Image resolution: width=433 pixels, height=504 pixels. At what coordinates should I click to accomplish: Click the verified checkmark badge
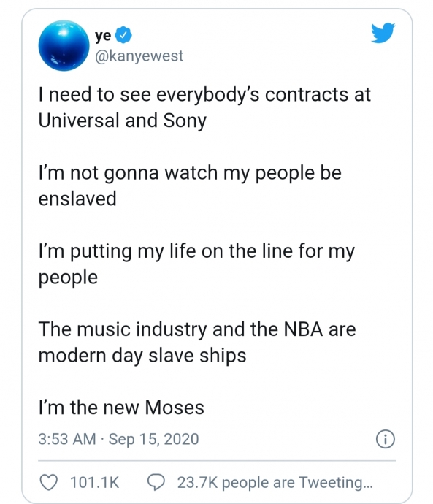pos(123,35)
